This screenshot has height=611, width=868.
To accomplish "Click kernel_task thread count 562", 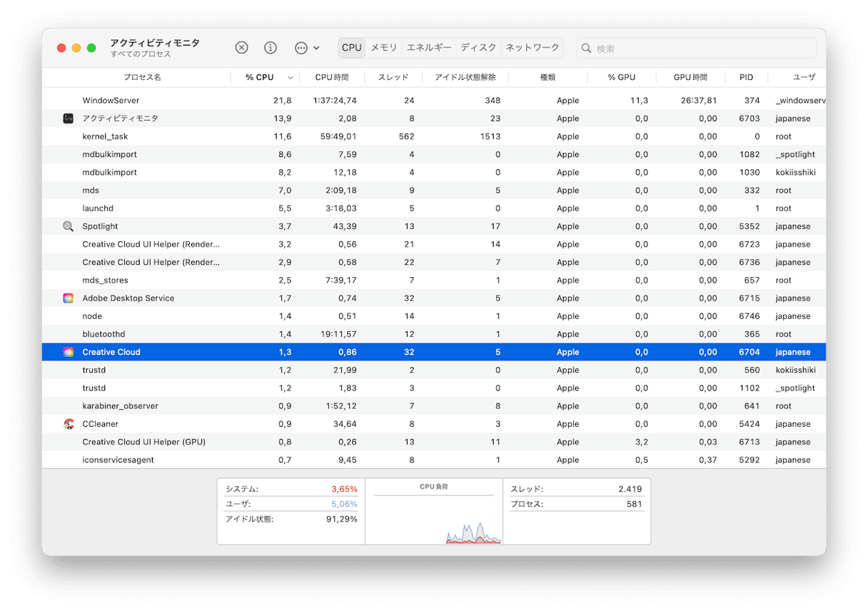I will click(x=407, y=136).
